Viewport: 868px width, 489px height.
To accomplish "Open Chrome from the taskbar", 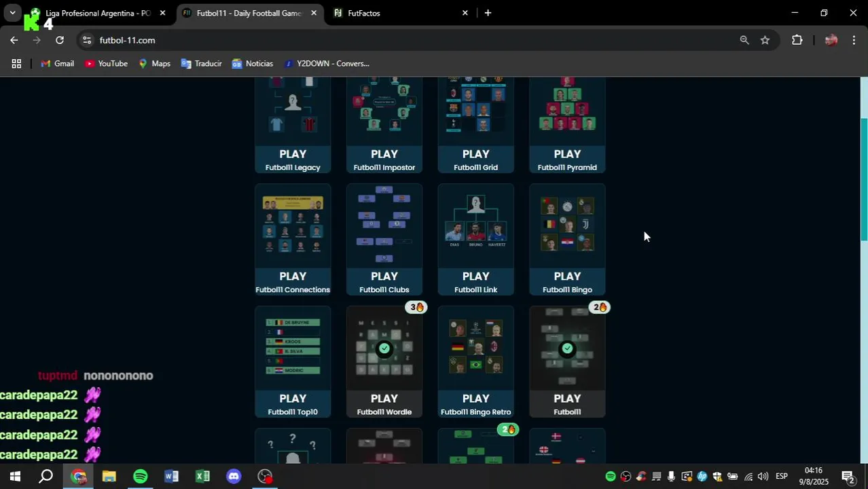I will pos(79,476).
